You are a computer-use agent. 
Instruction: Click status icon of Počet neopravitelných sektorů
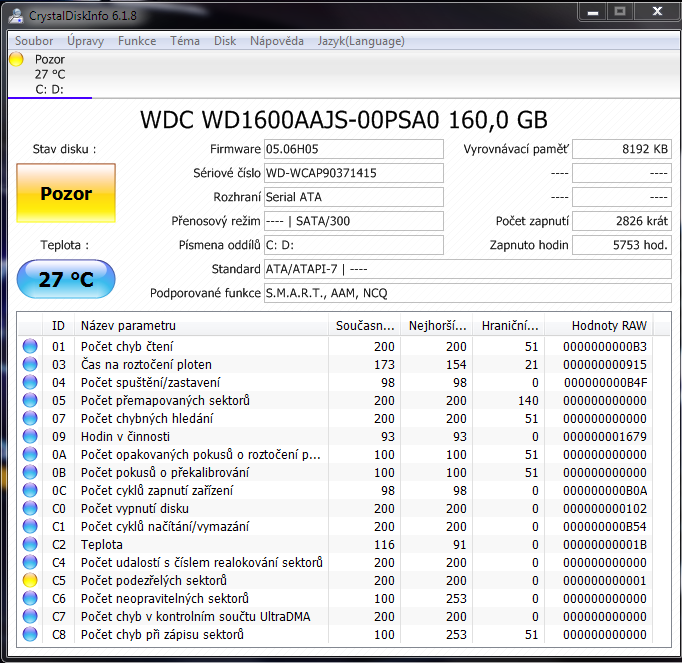click(x=30, y=598)
